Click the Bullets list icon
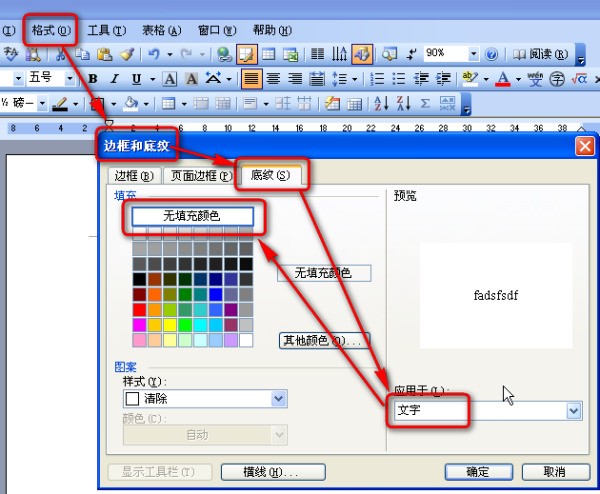 pos(399,79)
